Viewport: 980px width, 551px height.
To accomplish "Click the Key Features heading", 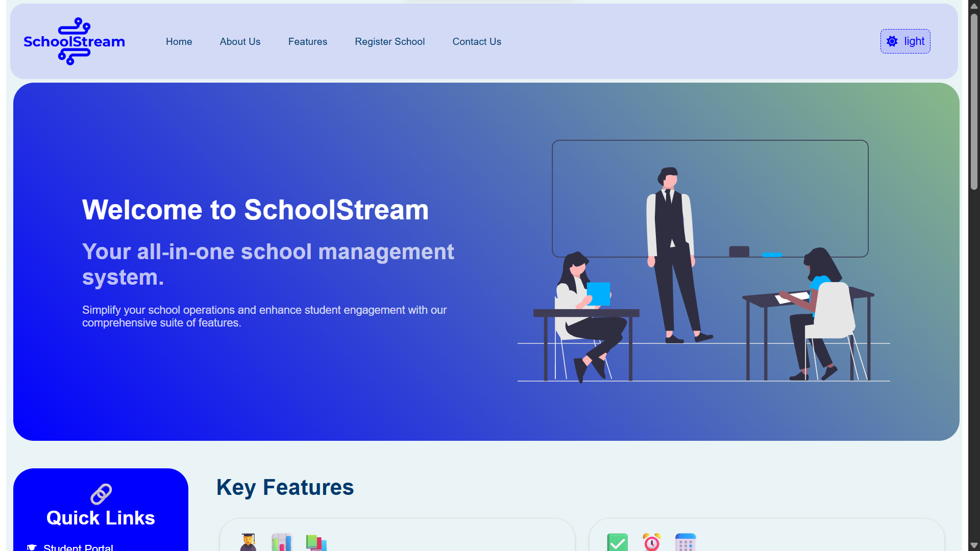I will click(285, 488).
